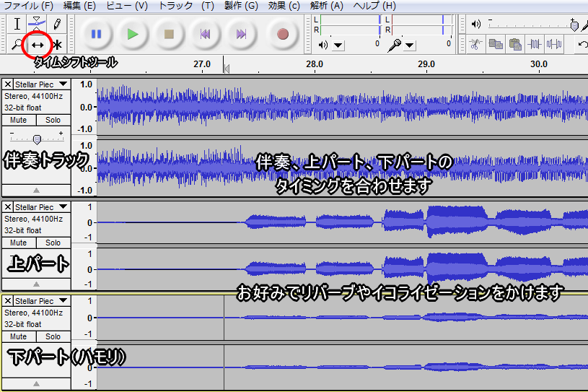Click the speaker icon beside output volume slider
This screenshot has height=392, width=588.
pos(476,25)
